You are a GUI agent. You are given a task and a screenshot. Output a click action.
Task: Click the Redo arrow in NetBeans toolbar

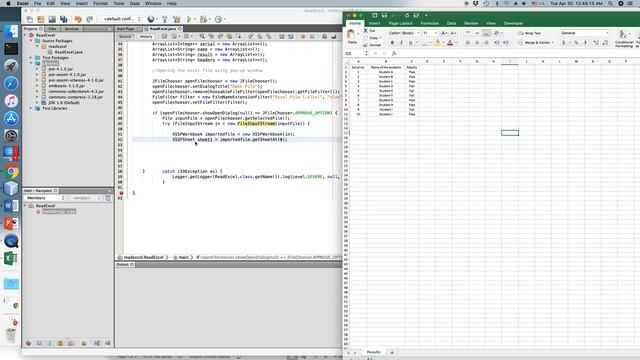click(89, 19)
